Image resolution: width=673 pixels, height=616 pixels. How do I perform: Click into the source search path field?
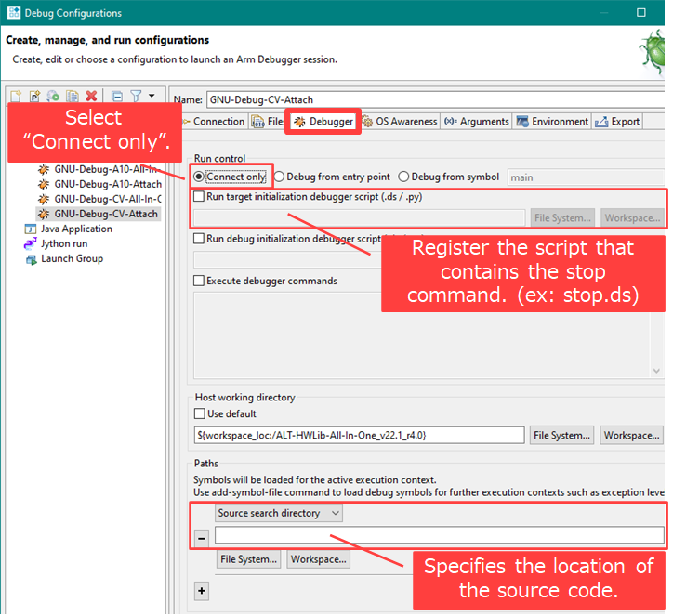tap(439, 535)
